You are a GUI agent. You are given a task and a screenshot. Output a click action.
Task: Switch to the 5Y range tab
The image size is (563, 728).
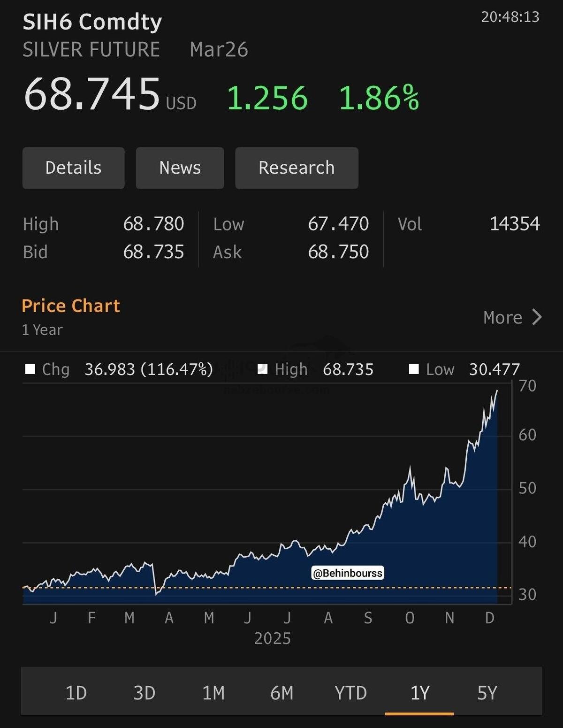[487, 693]
